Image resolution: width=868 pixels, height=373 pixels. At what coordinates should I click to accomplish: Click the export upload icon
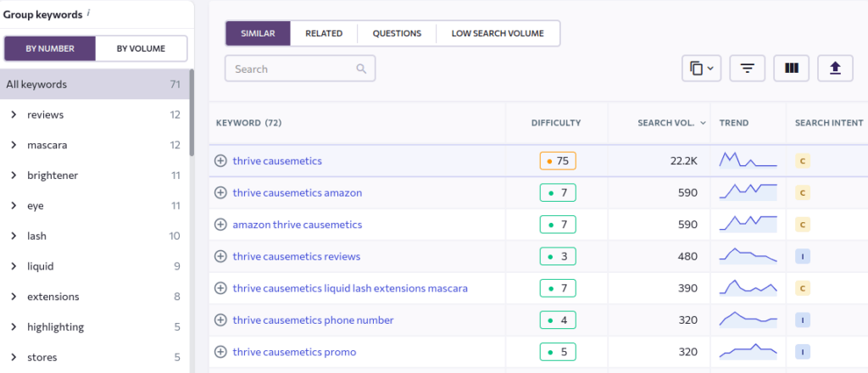(835, 69)
